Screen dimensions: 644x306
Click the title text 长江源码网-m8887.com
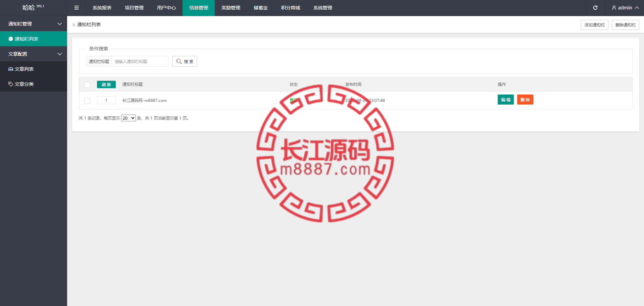pos(145,101)
